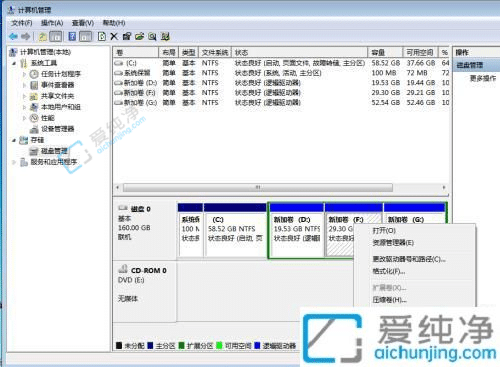Click the Properties toolbar icon
Viewport: 500px width, 367px height.
click(x=127, y=36)
